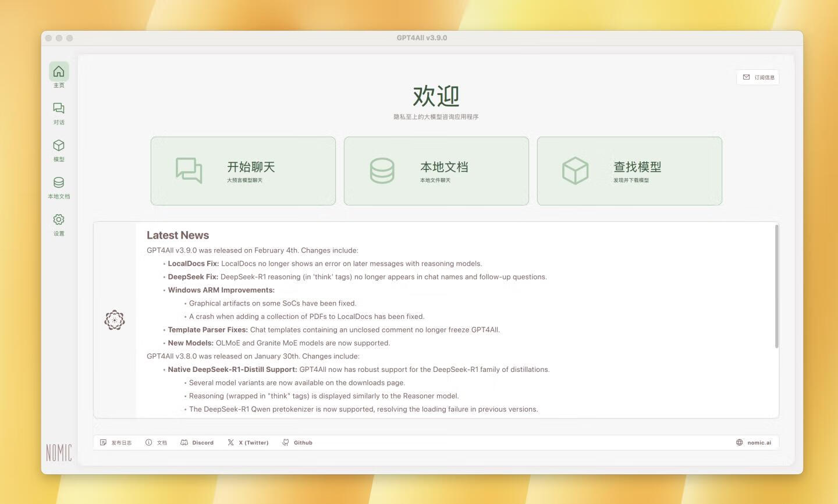
Task: Click the globe icon beside nomic.ai
Action: [x=740, y=443]
